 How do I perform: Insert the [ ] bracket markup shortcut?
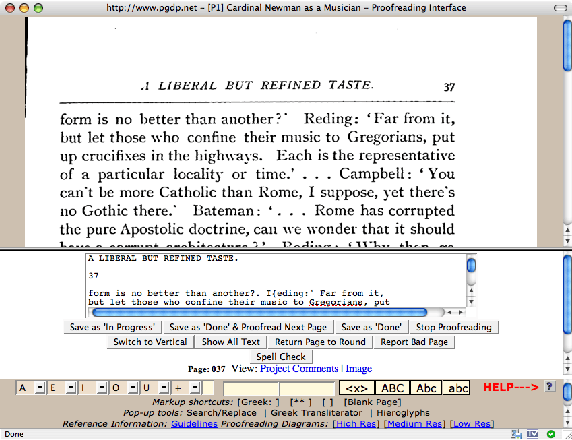328,402
